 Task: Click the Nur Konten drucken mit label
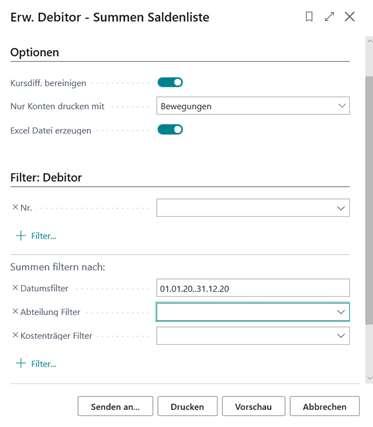pyautogui.click(x=57, y=106)
